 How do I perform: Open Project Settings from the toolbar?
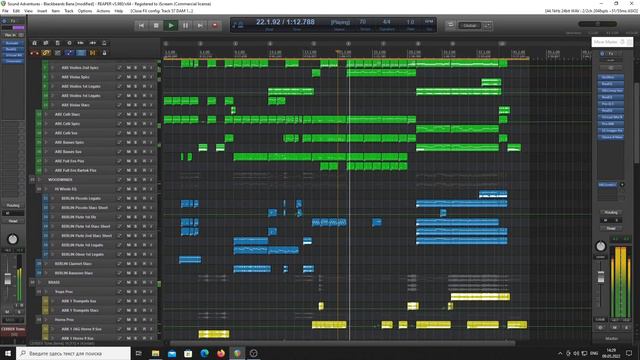point(69,43)
